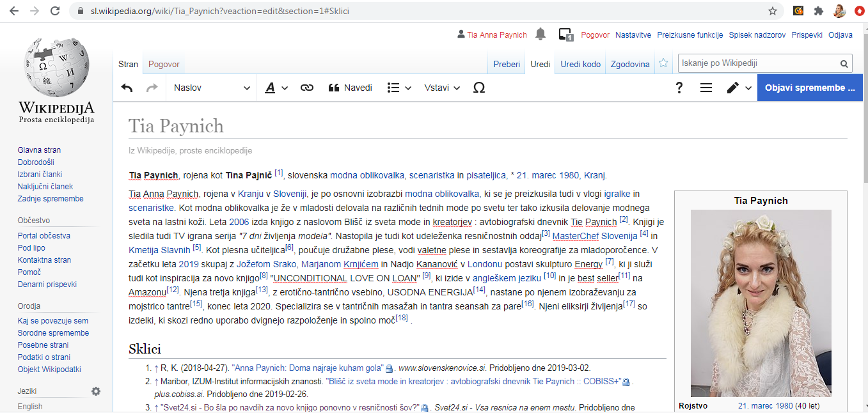This screenshot has height=413, width=868.
Task: Open the hamburger page options menu
Action: [x=706, y=88]
